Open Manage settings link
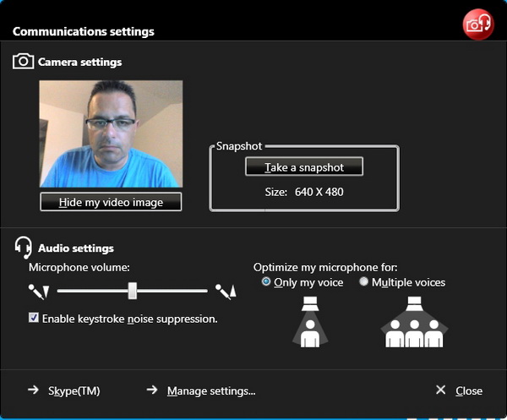The width and height of the screenshot is (507, 420). pos(211,390)
